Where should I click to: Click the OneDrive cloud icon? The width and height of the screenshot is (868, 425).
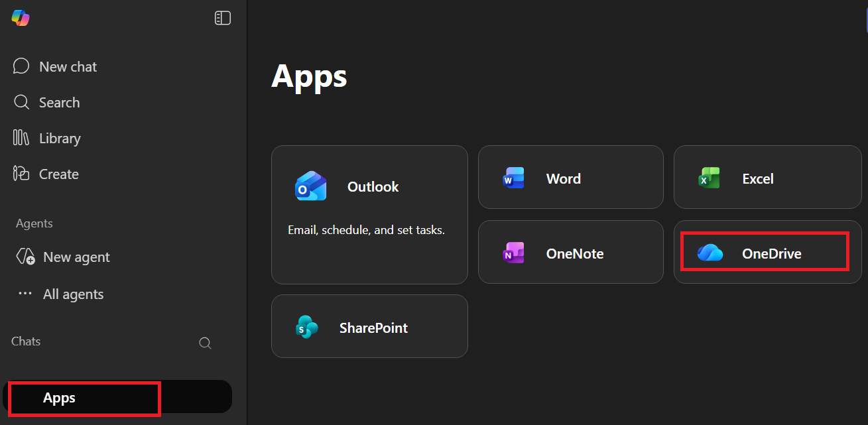[710, 253]
